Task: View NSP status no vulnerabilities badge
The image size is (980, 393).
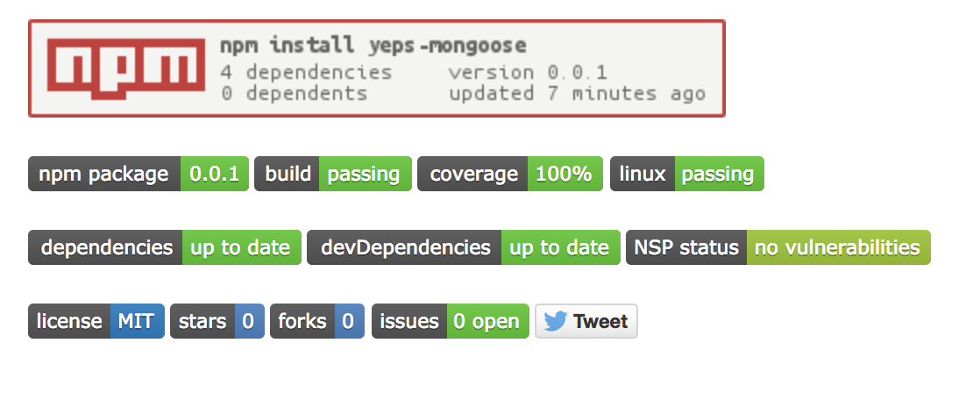Action: [778, 247]
